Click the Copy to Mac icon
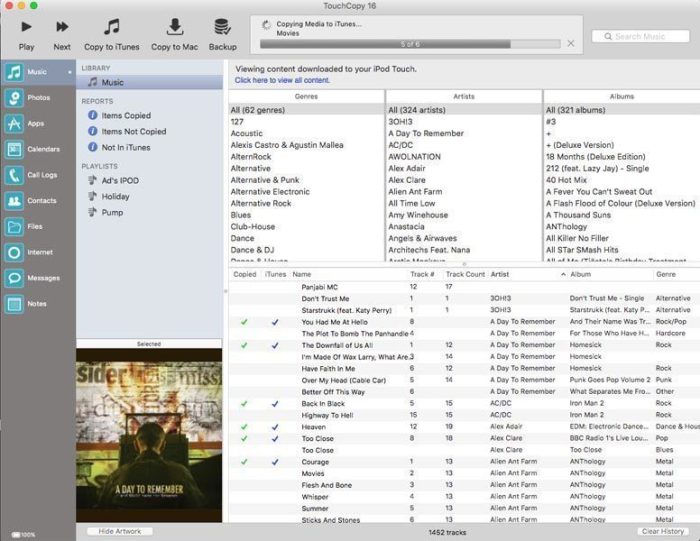Screen dimensions: 700x541 click(x=174, y=28)
